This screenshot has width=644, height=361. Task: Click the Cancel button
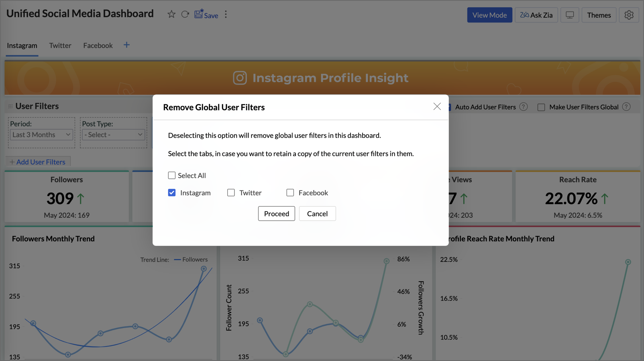pos(317,213)
